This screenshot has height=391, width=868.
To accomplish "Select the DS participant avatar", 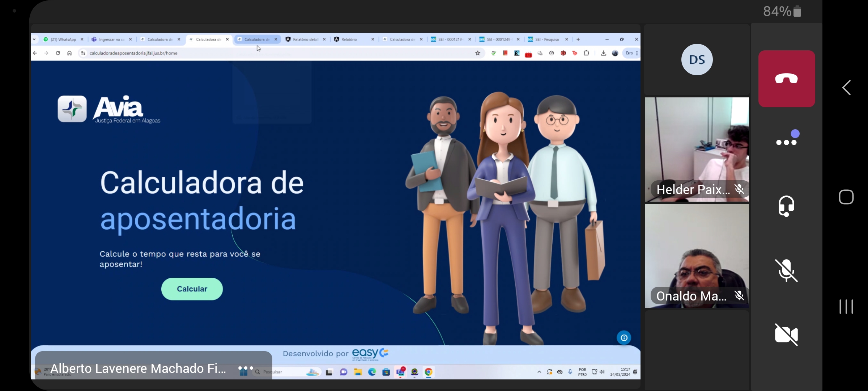I will [x=697, y=60].
